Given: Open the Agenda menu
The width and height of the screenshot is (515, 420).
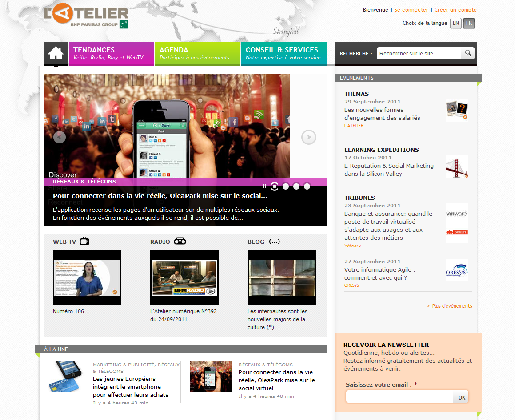Looking at the screenshot, I should [x=198, y=53].
